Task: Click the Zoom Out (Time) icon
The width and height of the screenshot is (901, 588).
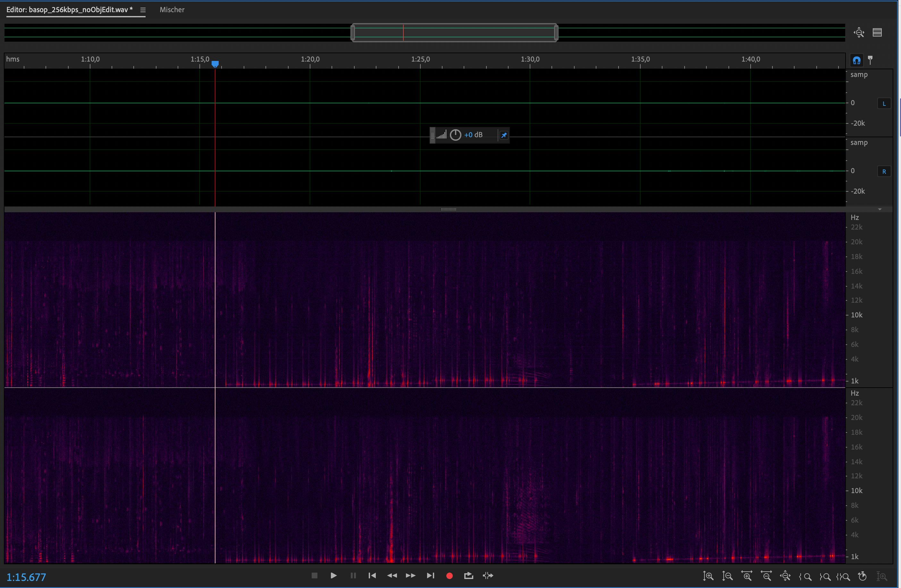Action: pos(767,576)
